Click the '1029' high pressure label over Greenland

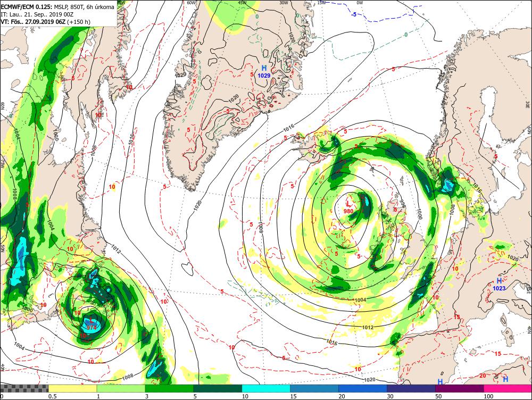pos(264,76)
